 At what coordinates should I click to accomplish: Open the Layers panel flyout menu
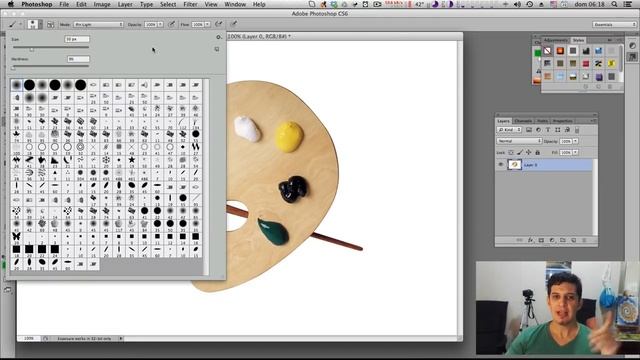pyautogui.click(x=592, y=121)
